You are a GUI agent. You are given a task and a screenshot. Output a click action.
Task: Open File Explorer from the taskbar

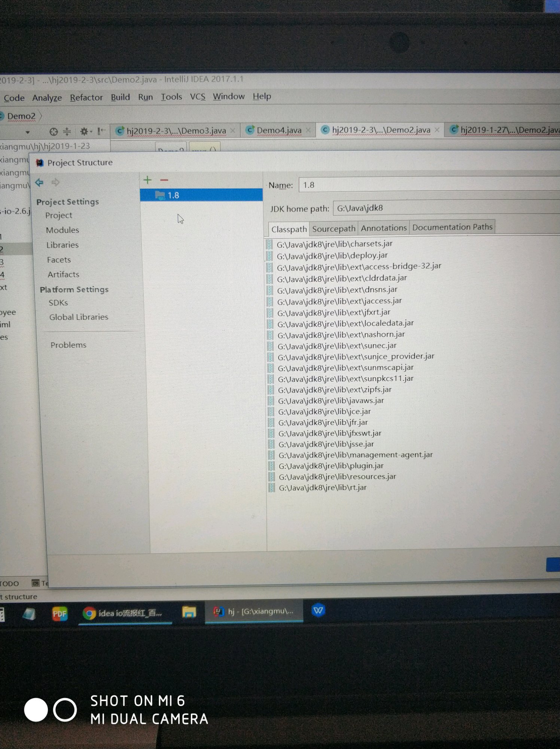coord(189,612)
